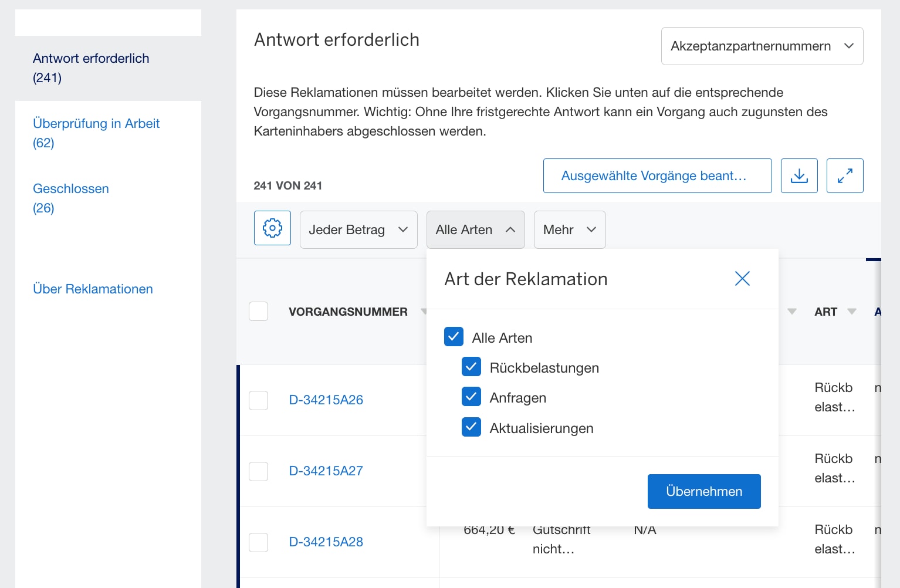Image resolution: width=900 pixels, height=588 pixels.
Task: Sort by the ART column arrow
Action: click(x=851, y=312)
